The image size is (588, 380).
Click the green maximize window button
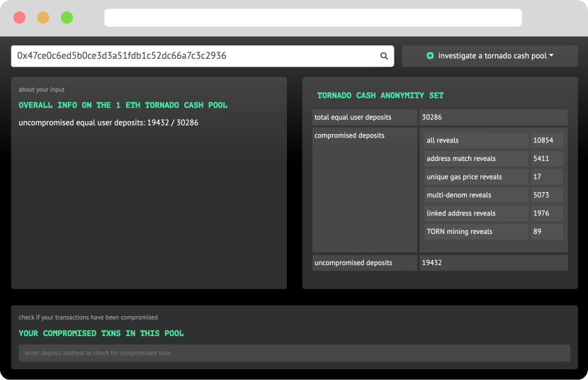(67, 18)
